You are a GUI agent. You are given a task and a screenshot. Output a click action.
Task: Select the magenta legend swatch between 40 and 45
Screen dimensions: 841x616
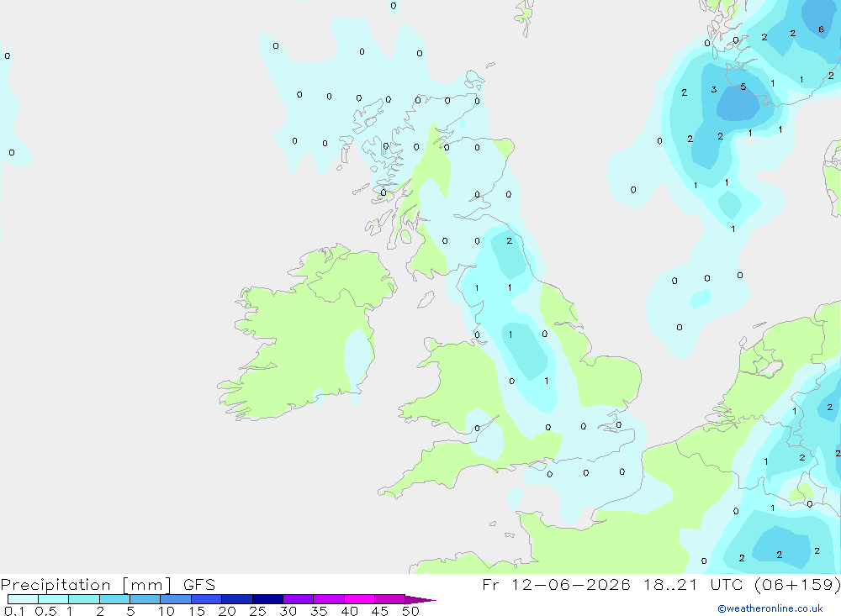pos(359,599)
